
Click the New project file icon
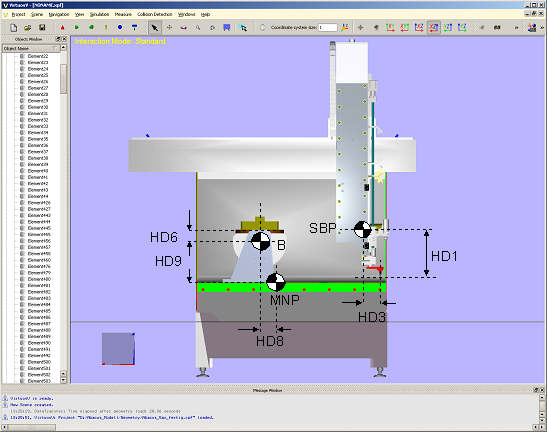click(14, 28)
